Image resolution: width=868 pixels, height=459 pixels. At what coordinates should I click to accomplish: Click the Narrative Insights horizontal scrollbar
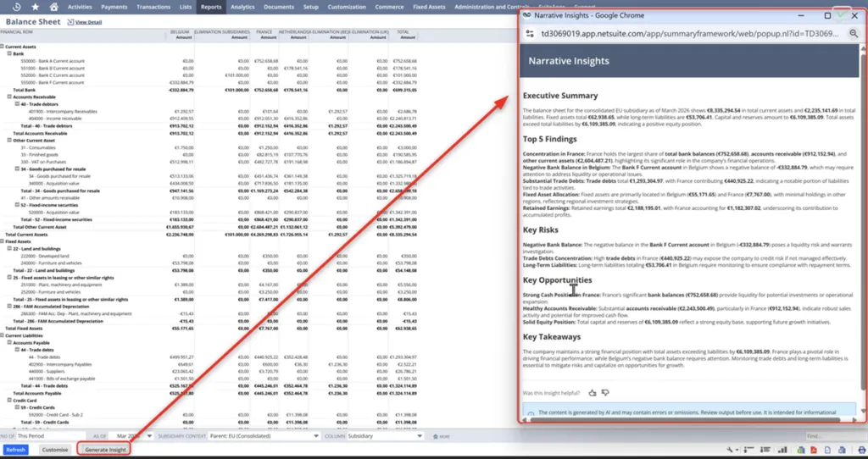point(685,419)
